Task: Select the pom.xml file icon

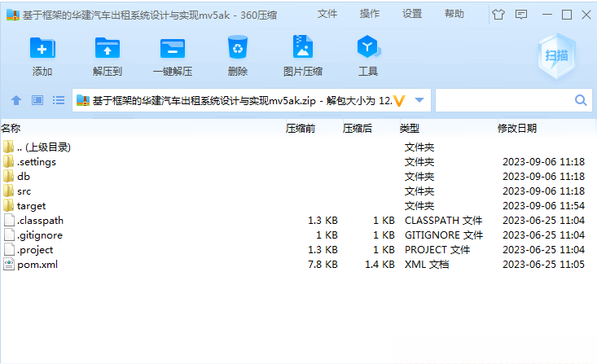Action: pos(9,264)
